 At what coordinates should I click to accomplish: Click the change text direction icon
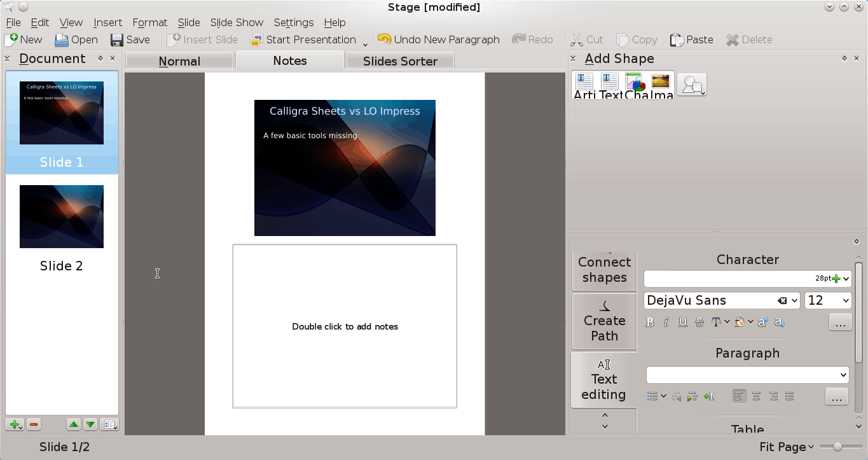click(x=709, y=396)
